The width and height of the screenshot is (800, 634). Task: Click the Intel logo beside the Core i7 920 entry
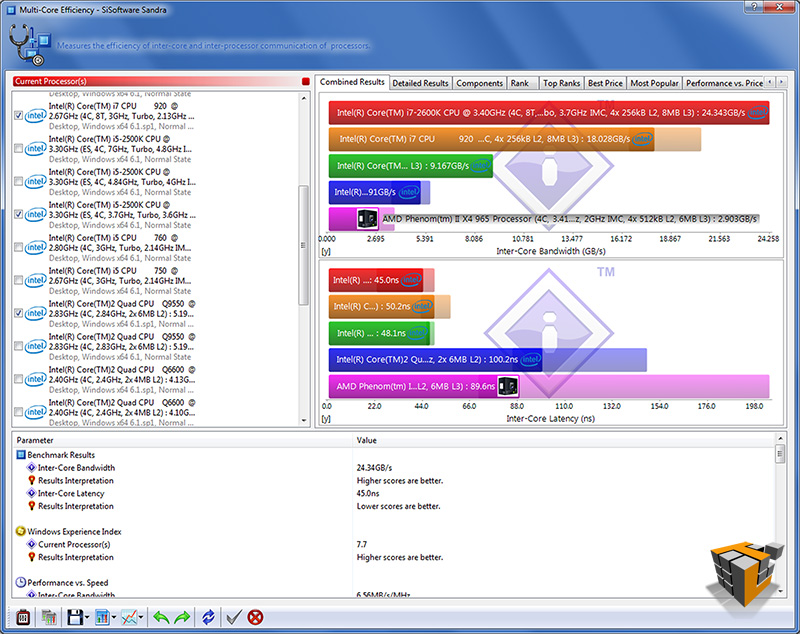(x=35, y=116)
